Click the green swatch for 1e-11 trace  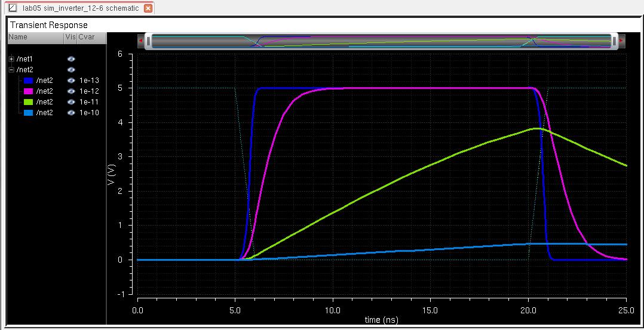[x=28, y=102]
